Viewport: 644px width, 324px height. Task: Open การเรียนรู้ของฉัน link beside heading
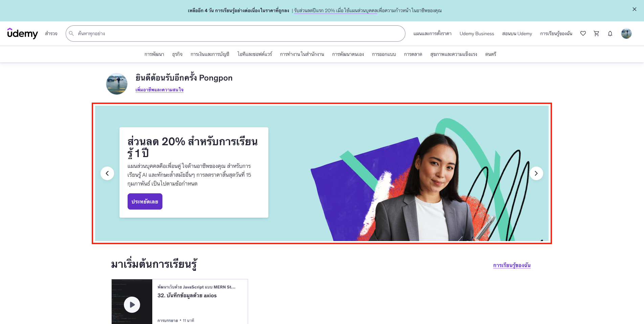[x=512, y=265]
